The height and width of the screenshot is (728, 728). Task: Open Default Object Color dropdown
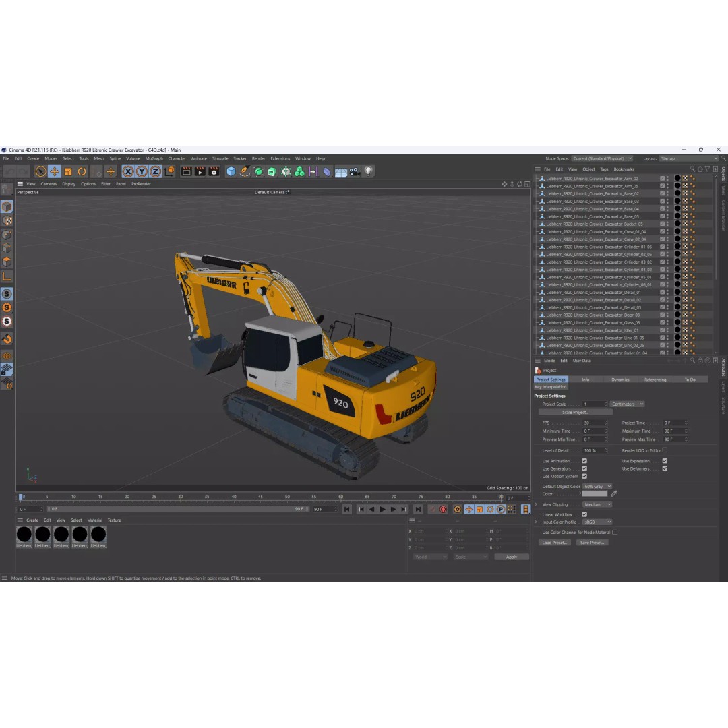(x=597, y=486)
